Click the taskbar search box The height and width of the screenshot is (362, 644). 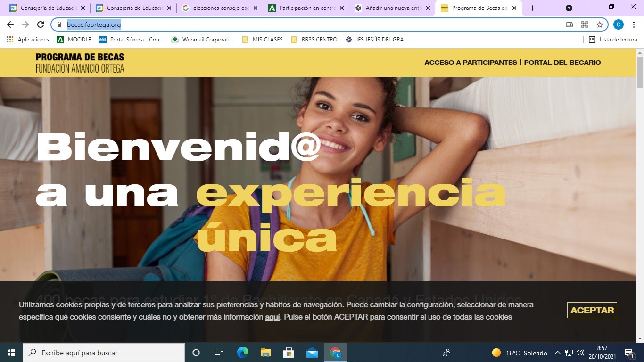(104, 353)
